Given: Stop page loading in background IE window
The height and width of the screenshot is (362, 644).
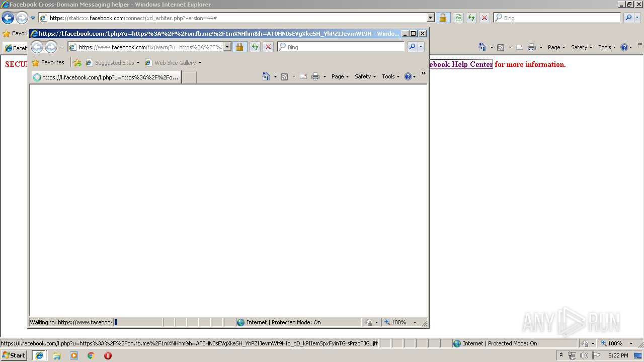Looking at the screenshot, I should tap(485, 18).
